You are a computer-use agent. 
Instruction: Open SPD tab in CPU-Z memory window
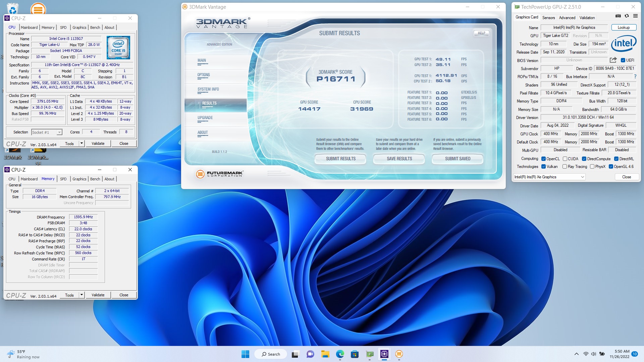pos(63,179)
